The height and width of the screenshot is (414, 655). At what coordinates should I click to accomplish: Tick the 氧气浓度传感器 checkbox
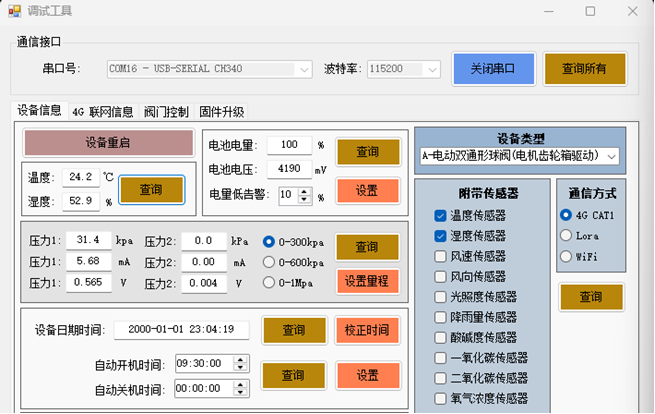coord(440,399)
